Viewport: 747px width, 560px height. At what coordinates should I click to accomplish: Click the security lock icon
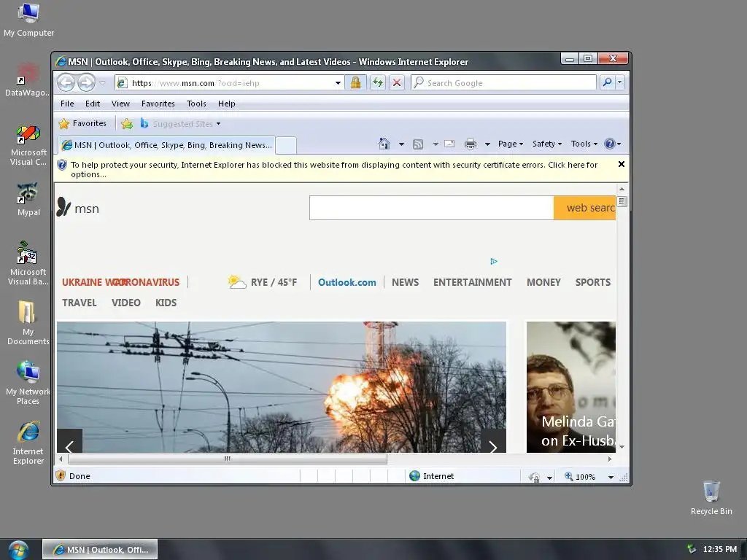355,83
